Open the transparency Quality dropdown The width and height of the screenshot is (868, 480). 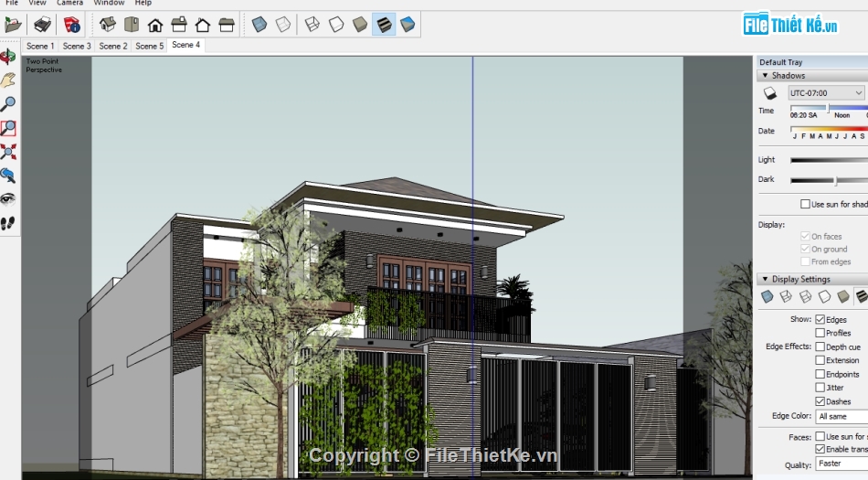pyautogui.click(x=842, y=464)
